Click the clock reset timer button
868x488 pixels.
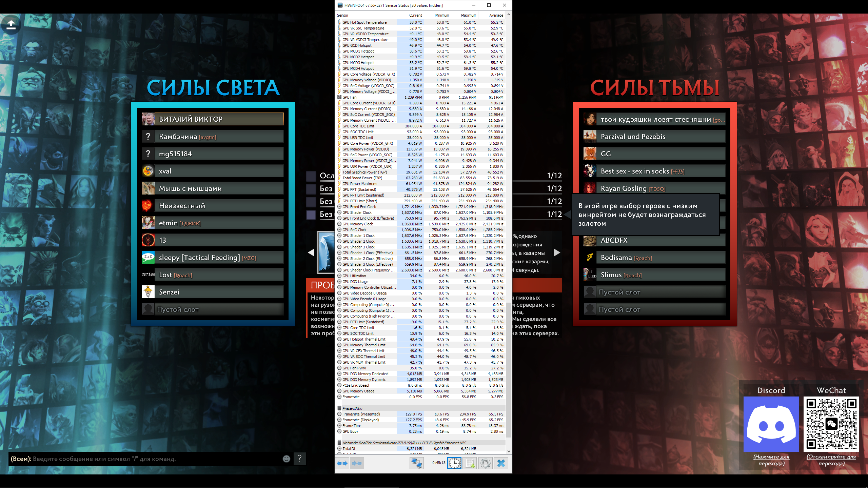454,463
